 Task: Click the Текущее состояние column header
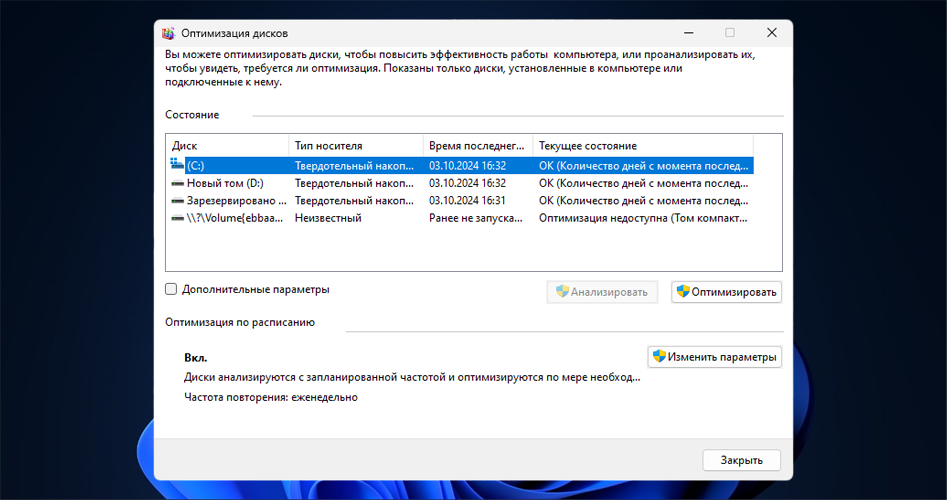point(643,146)
